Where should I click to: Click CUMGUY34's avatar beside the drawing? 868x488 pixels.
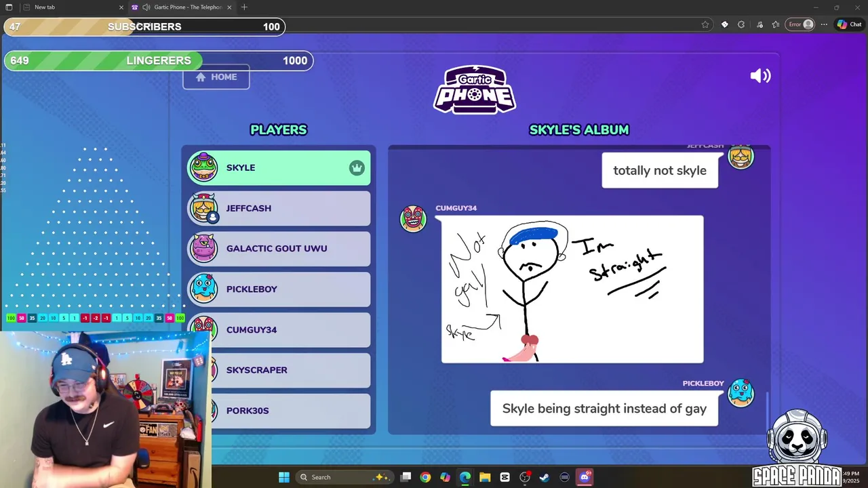point(413,219)
